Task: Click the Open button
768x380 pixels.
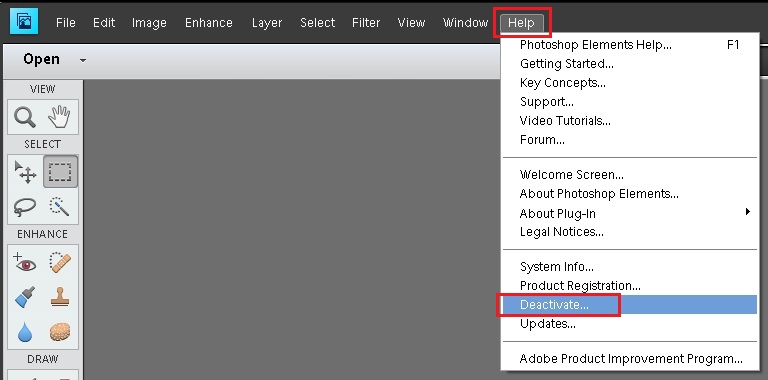Action: [41, 59]
